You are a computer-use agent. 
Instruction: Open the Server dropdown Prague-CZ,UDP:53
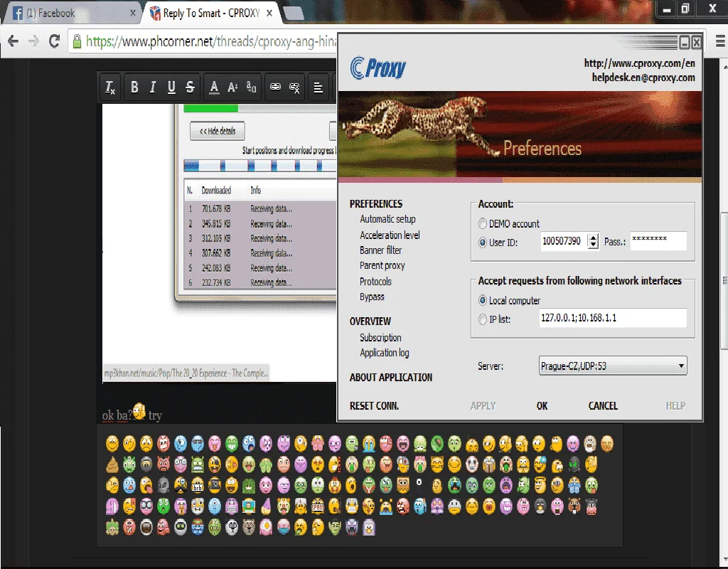(x=613, y=366)
